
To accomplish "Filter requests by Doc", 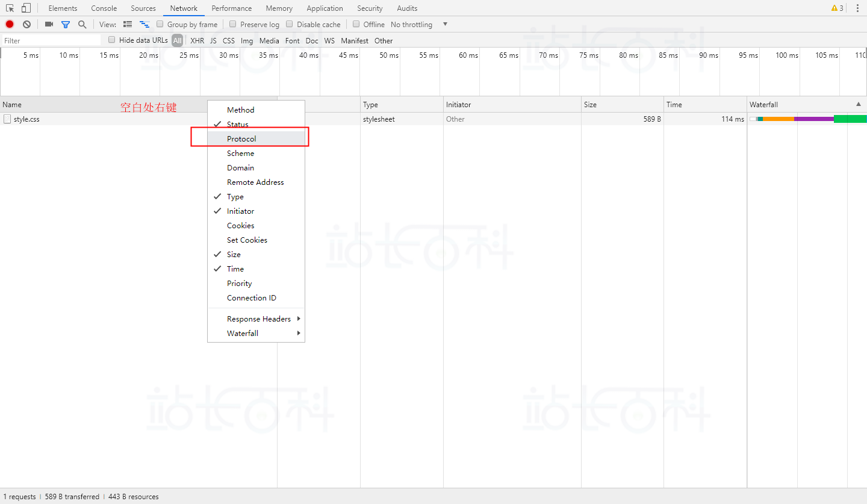I will (x=312, y=41).
